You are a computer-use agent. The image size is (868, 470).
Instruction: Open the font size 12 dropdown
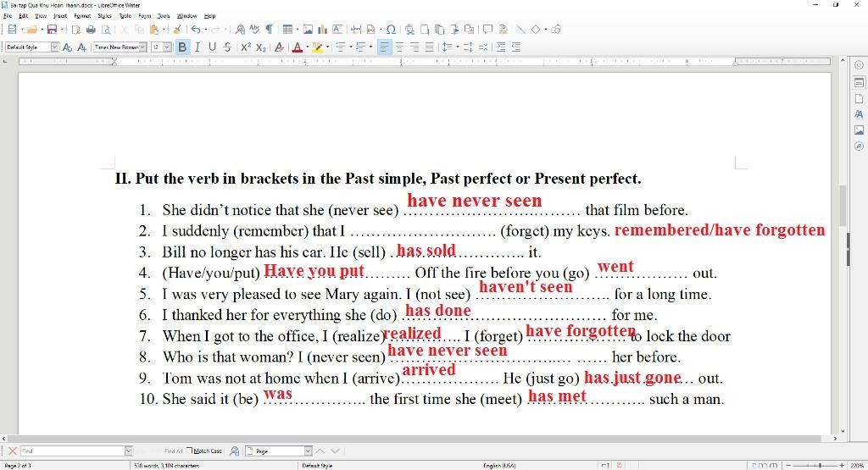(x=167, y=47)
